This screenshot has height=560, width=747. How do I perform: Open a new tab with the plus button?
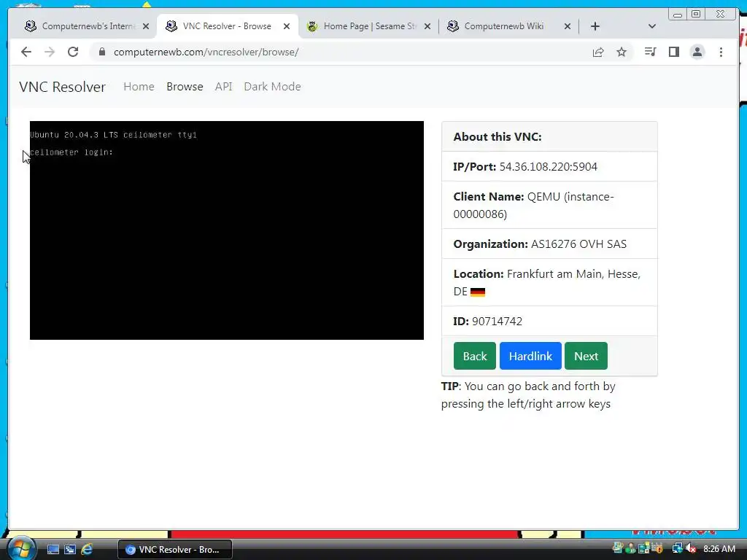pyautogui.click(x=595, y=26)
